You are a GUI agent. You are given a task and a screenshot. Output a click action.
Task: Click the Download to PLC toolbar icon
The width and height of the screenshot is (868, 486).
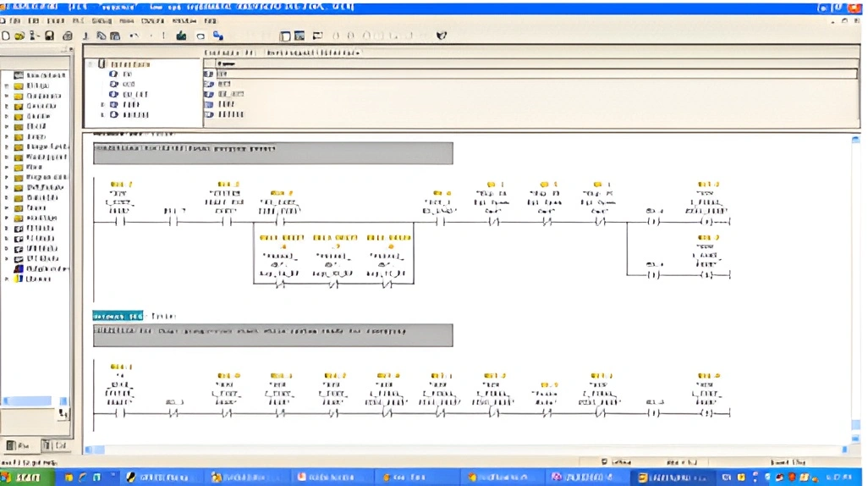coord(181,36)
